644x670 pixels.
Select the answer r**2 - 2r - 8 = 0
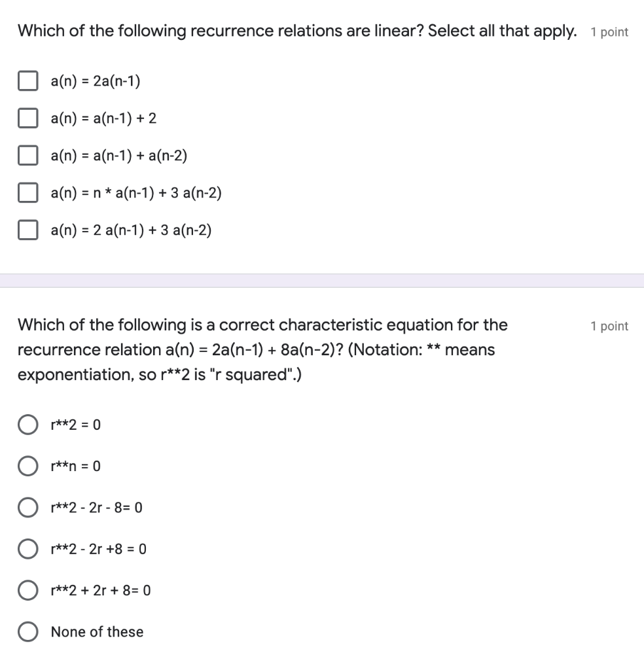(x=28, y=507)
